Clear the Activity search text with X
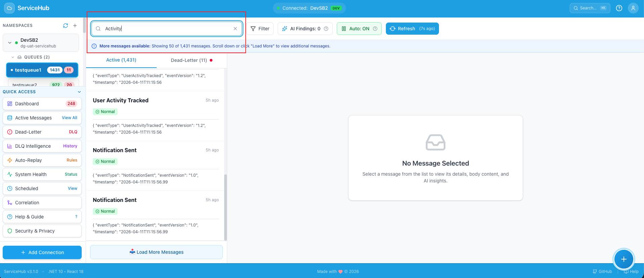This screenshot has width=644, height=278. [235, 29]
